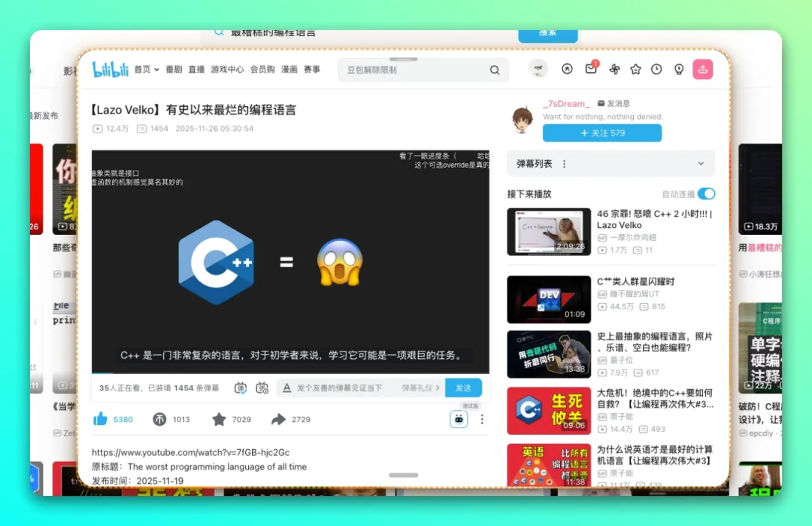812x526 pixels.
Task: Open the danmaku settings icon
Action: tap(262, 388)
